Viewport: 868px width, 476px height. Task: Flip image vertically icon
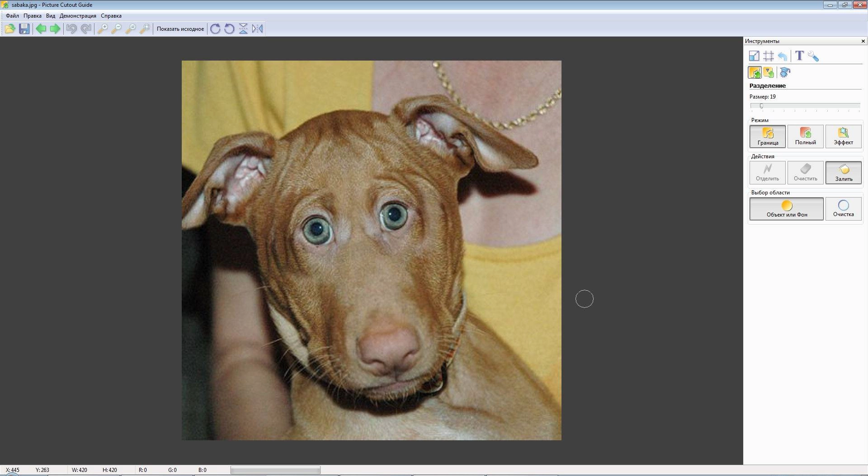coord(243,29)
